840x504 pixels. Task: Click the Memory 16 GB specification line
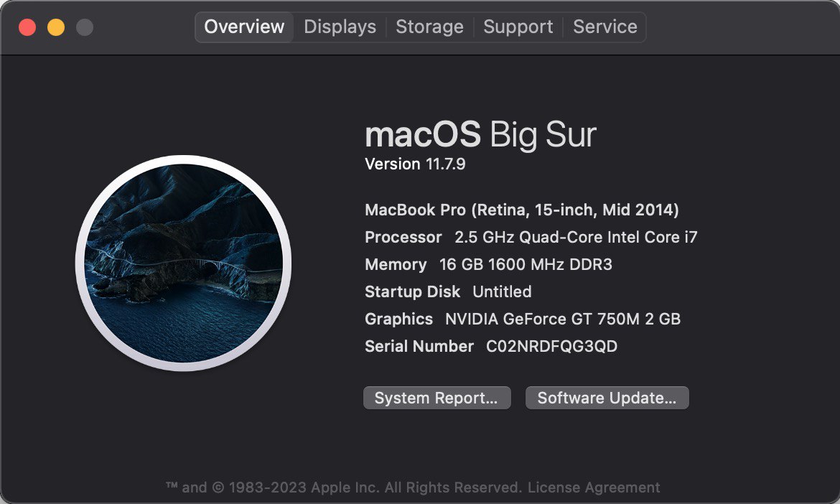(x=488, y=265)
